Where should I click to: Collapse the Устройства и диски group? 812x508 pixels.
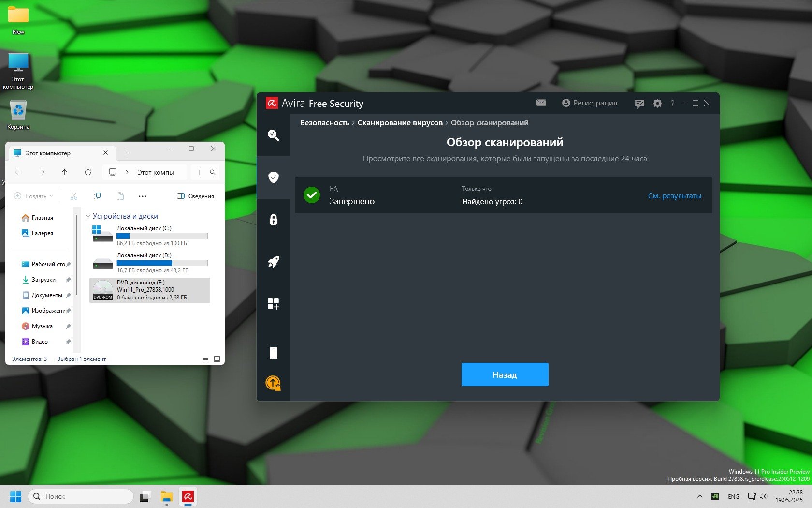click(x=88, y=216)
